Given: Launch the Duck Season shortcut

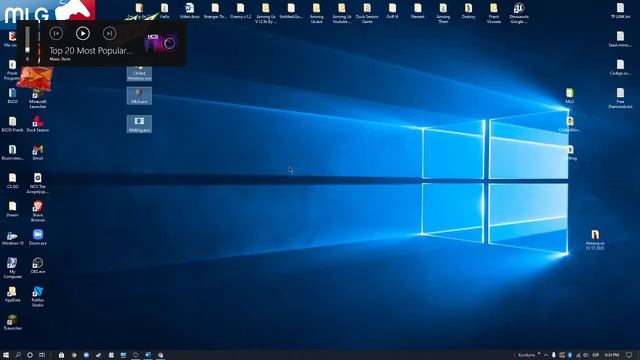Looking at the screenshot, I should 38,124.
